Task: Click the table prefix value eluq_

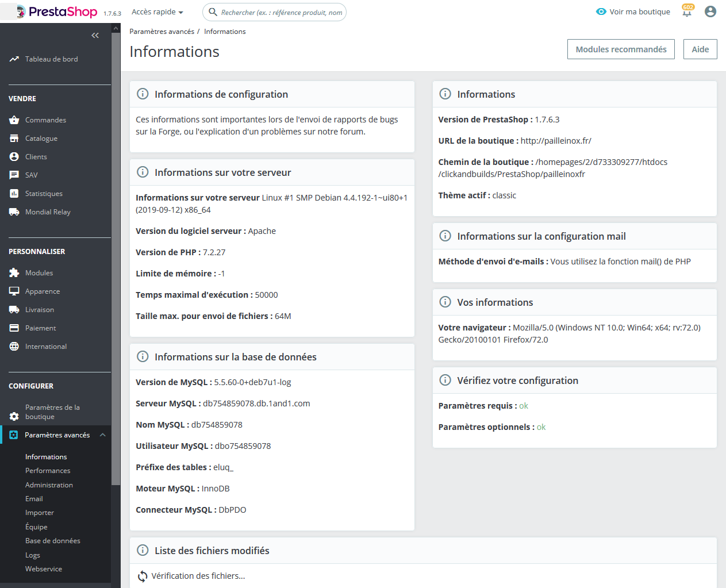Action: pos(224,467)
